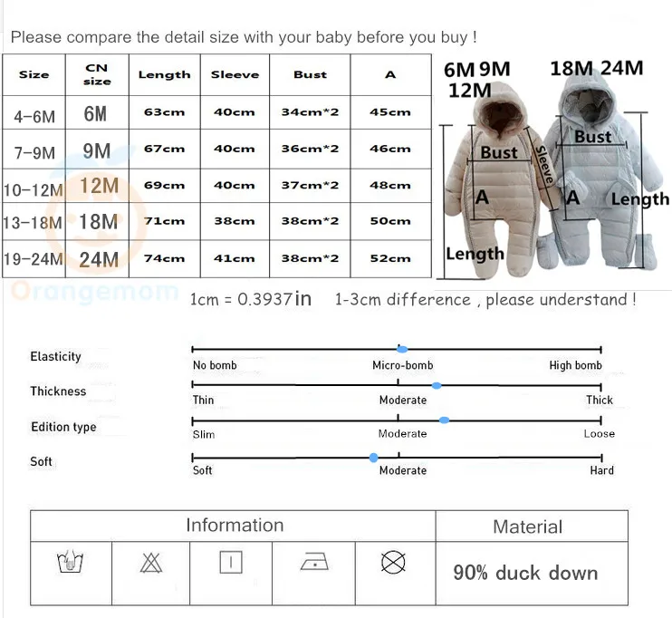Click the "Size" column header
672x618 pixels.
tap(34, 74)
